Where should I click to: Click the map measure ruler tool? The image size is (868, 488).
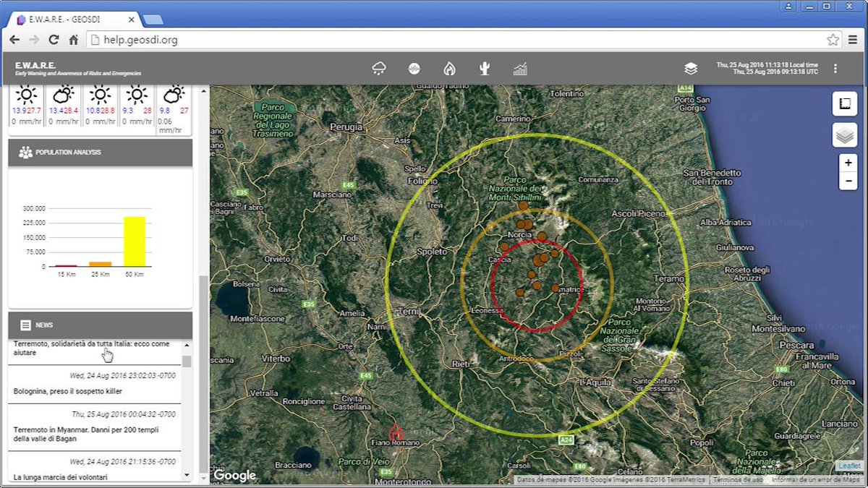pos(844,105)
